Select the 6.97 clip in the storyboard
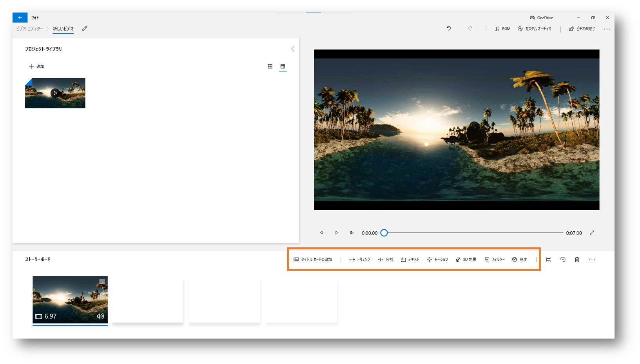This screenshot has height=364, width=640. [70, 300]
